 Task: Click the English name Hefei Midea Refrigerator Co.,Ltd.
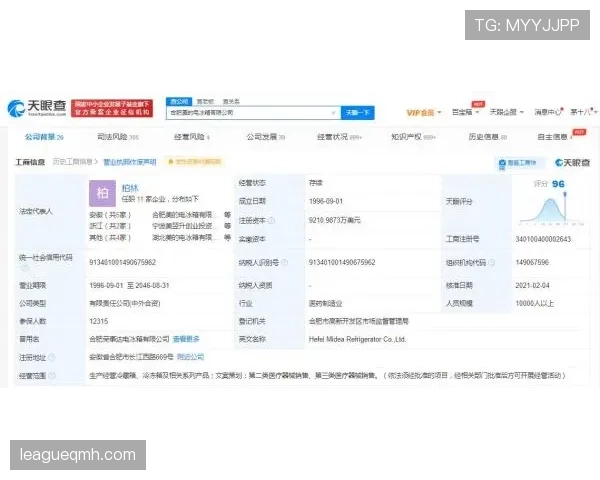[357, 339]
